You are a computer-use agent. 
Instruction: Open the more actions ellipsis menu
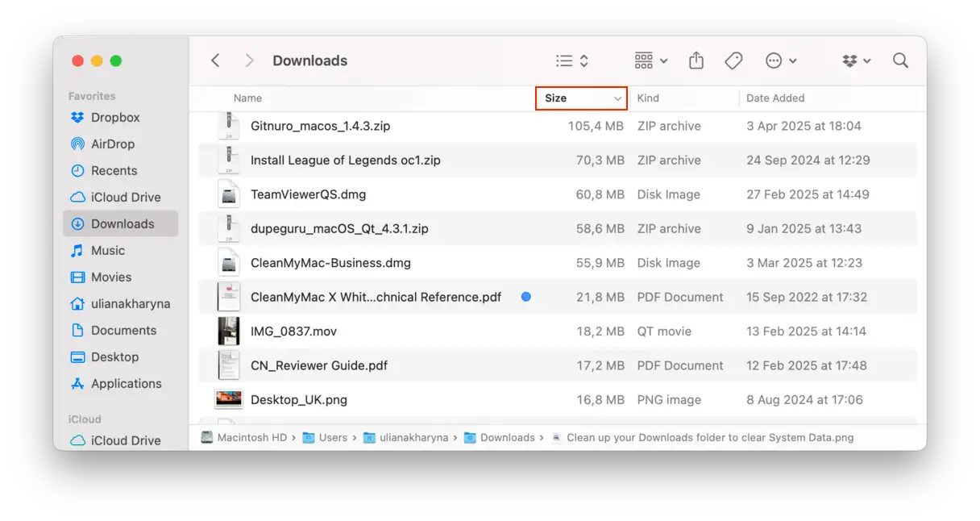coord(780,60)
